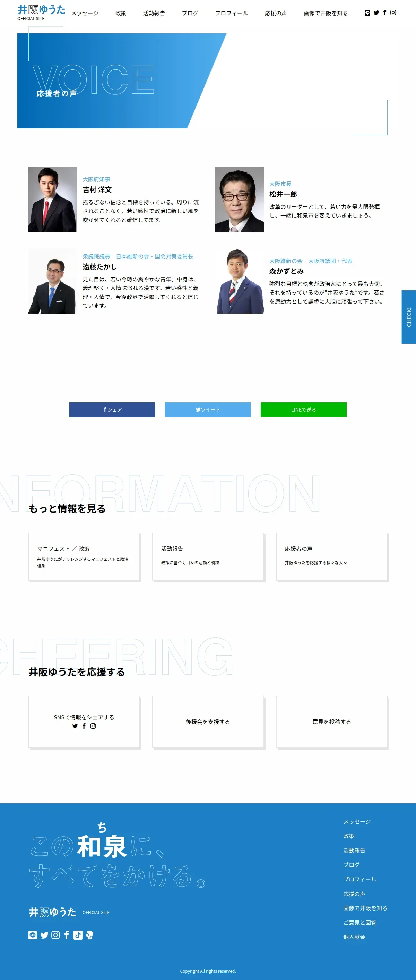This screenshot has height=980, width=416.
Task: Open ブログ from the top navigation
Action: (190, 13)
